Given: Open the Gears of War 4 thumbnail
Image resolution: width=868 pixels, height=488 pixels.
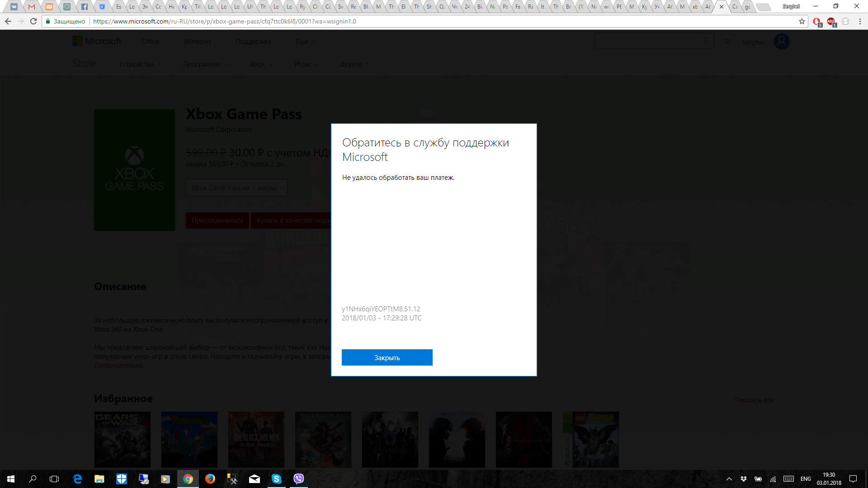Looking at the screenshot, I should coord(122,439).
